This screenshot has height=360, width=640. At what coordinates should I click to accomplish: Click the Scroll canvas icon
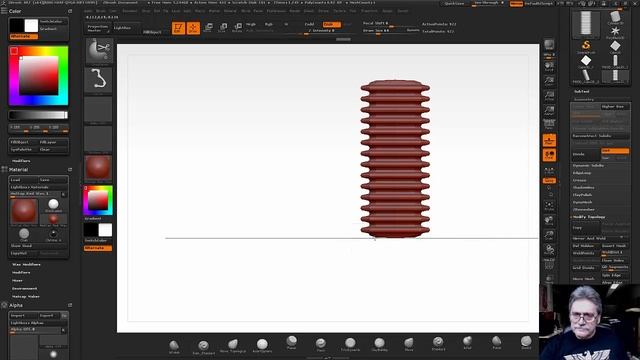549,67
